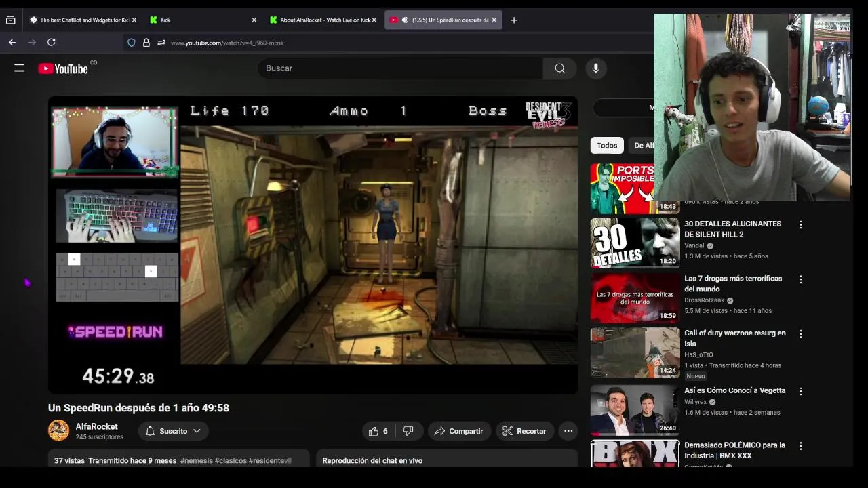Viewport: 868px width, 488px height.
Task: Open the browser tab list icon
Action: (10, 20)
